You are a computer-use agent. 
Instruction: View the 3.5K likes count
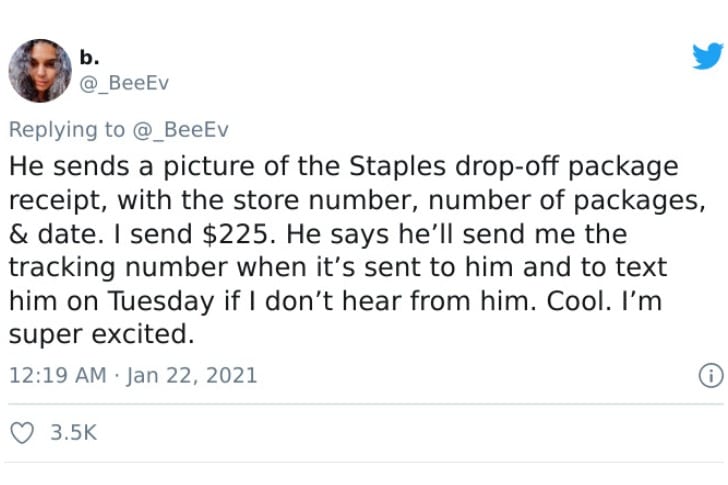point(73,433)
